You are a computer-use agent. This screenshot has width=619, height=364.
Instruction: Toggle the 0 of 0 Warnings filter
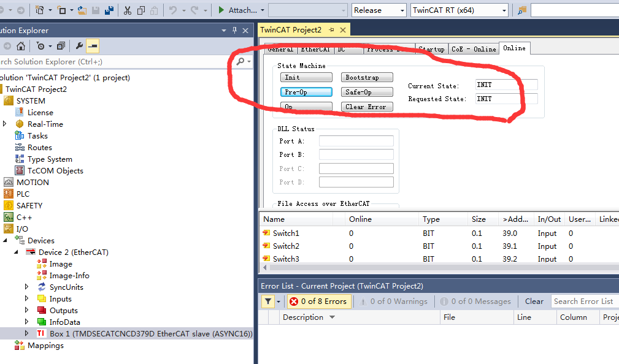tap(394, 301)
